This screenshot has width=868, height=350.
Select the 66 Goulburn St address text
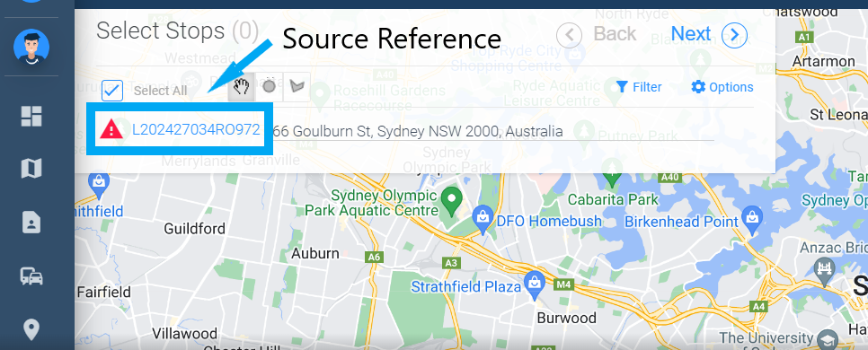tap(418, 132)
